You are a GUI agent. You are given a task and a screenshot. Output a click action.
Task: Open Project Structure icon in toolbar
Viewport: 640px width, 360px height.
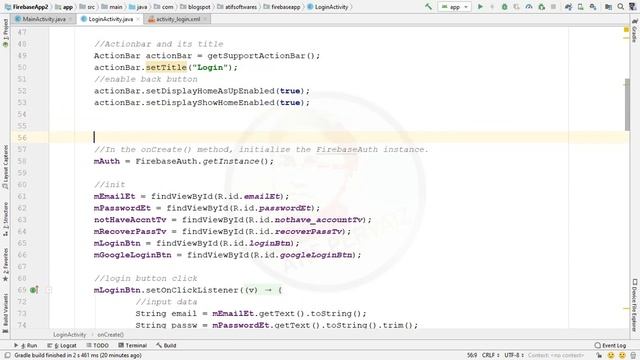coord(608,7)
